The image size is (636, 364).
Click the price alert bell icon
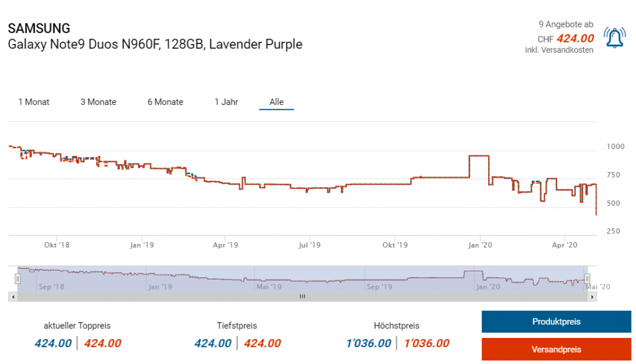pos(614,38)
